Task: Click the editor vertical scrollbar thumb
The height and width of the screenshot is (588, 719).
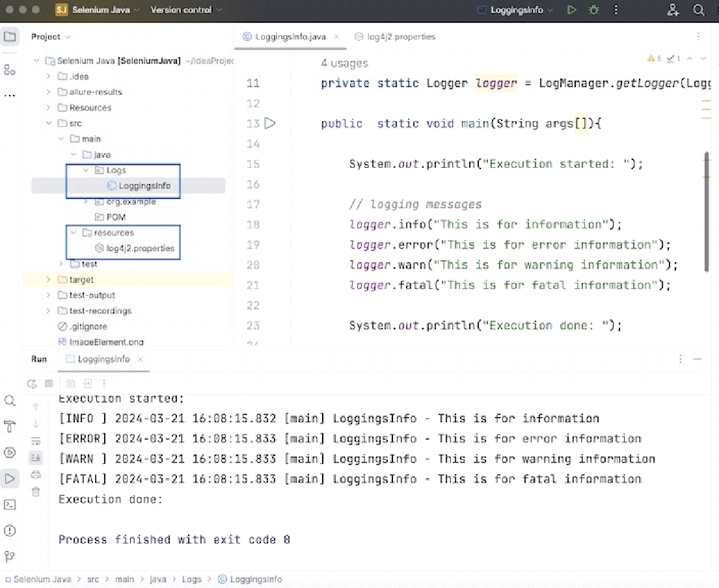Action: tap(707, 212)
